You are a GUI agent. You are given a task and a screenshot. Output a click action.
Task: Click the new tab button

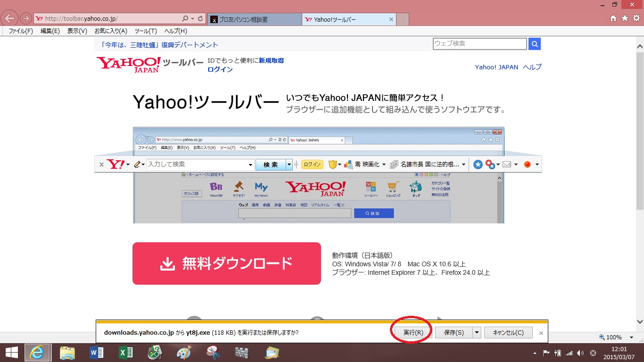403,19
